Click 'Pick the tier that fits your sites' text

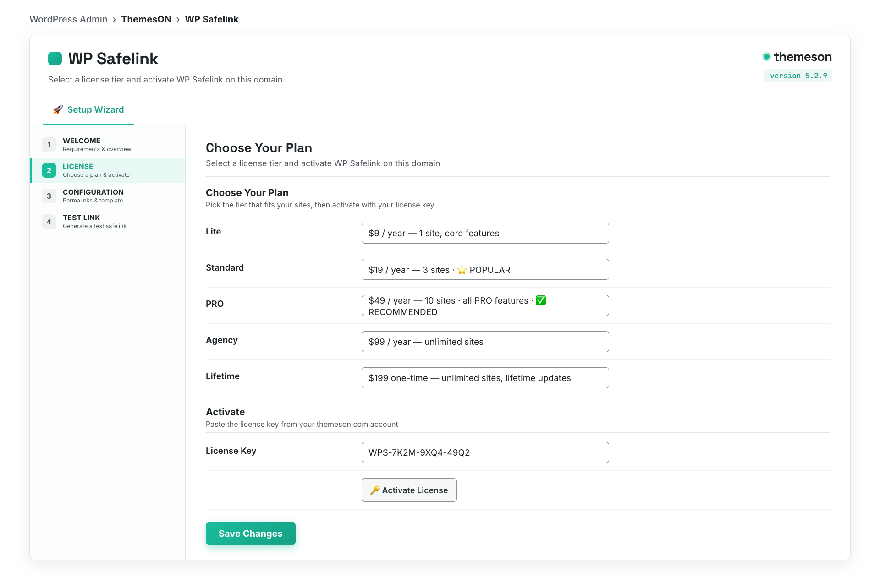point(320,205)
